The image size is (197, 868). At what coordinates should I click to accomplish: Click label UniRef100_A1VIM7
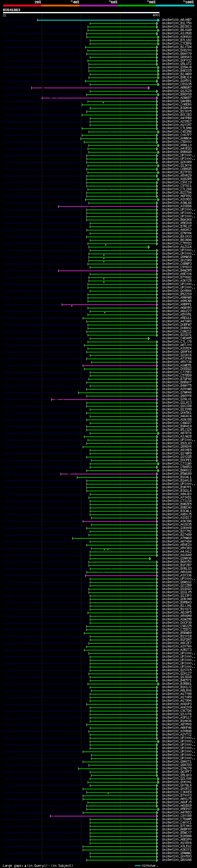(x=177, y=125)
